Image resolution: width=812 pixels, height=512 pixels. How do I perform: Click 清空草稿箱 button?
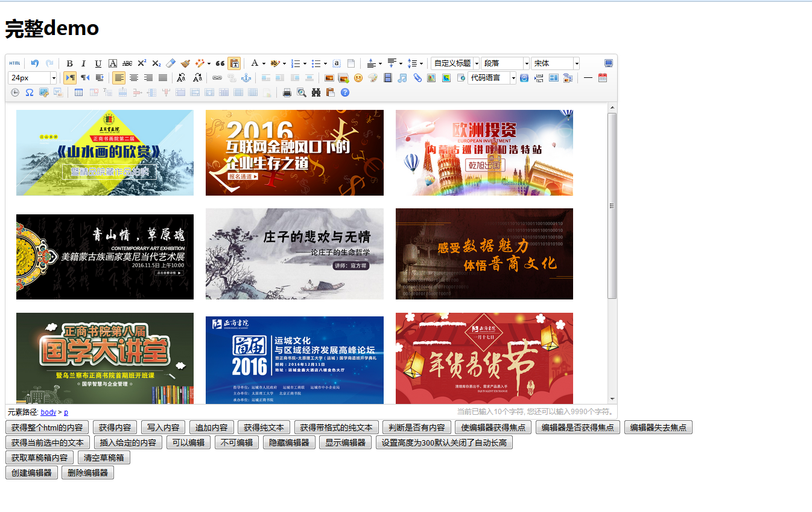(x=104, y=458)
